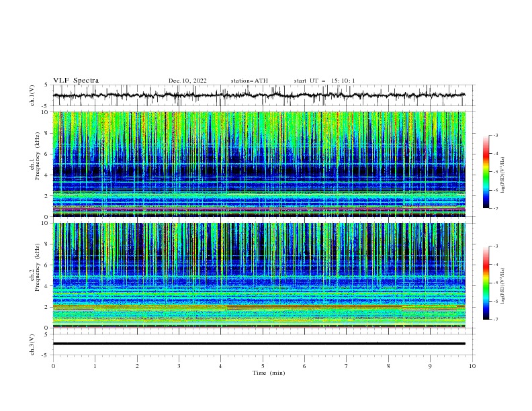Click the ch.2 spectrogram panel
Viewport: 532px width, 411px height.
259,275
